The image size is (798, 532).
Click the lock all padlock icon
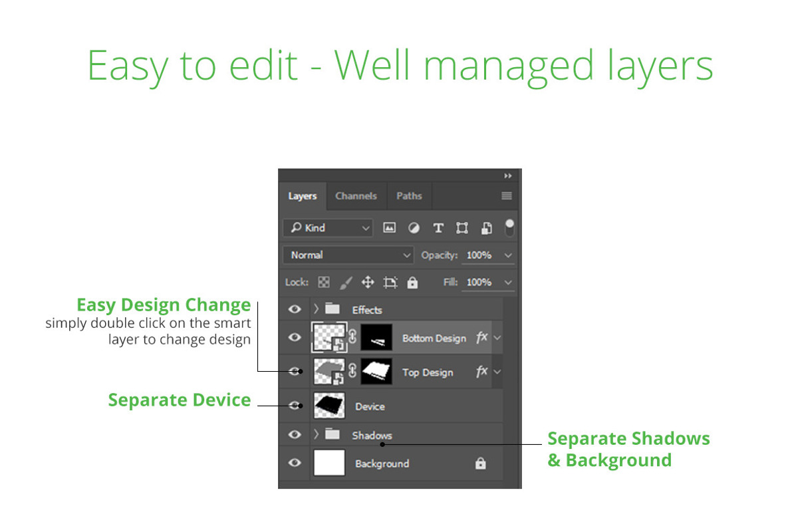pyautogui.click(x=412, y=283)
